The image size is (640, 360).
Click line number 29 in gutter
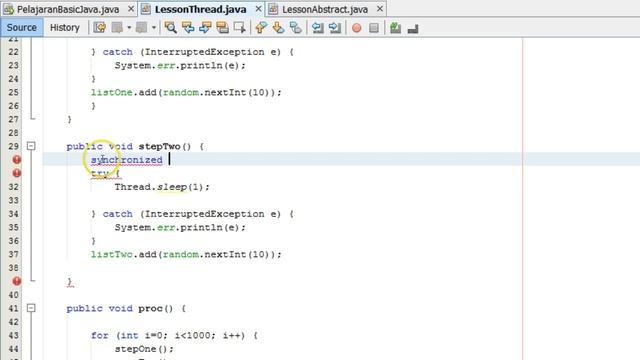click(x=13, y=146)
